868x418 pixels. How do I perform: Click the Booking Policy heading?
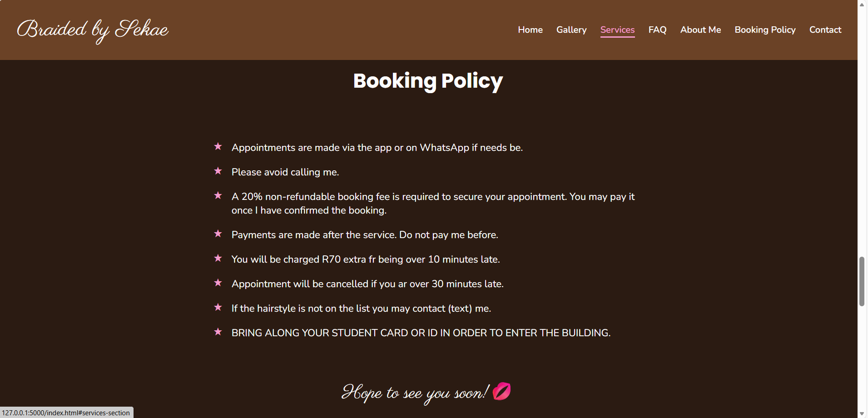pyautogui.click(x=428, y=81)
